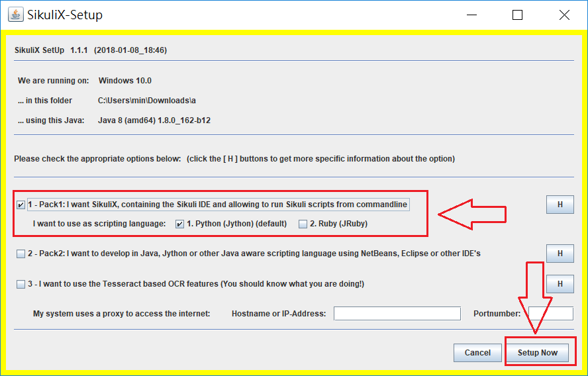
Task: Click the 'We are running on:' label
Action: [x=53, y=81]
